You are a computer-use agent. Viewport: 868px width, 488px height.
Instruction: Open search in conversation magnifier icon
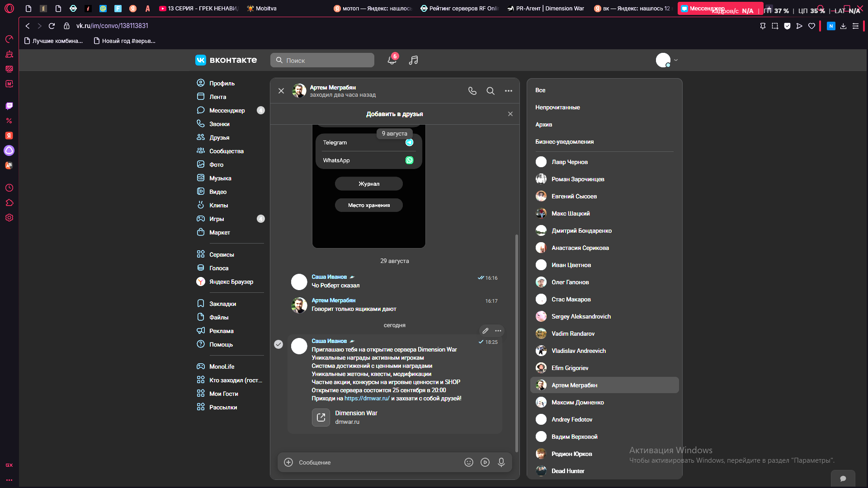491,91
